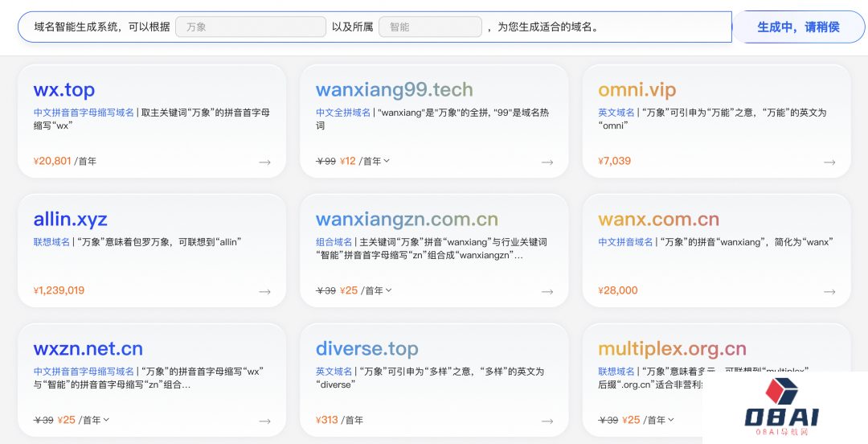
Task: Click the arrow icon on allin.xyz card
Action: pyautogui.click(x=264, y=291)
